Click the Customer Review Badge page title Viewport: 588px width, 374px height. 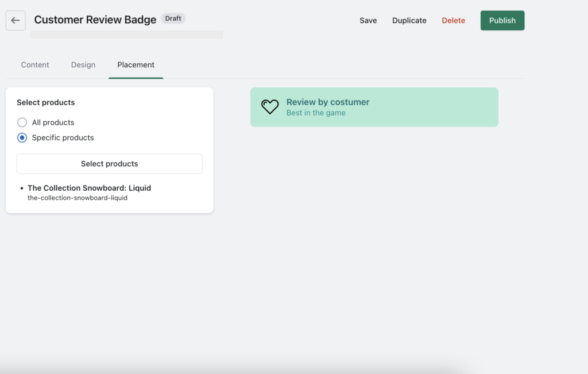point(95,20)
